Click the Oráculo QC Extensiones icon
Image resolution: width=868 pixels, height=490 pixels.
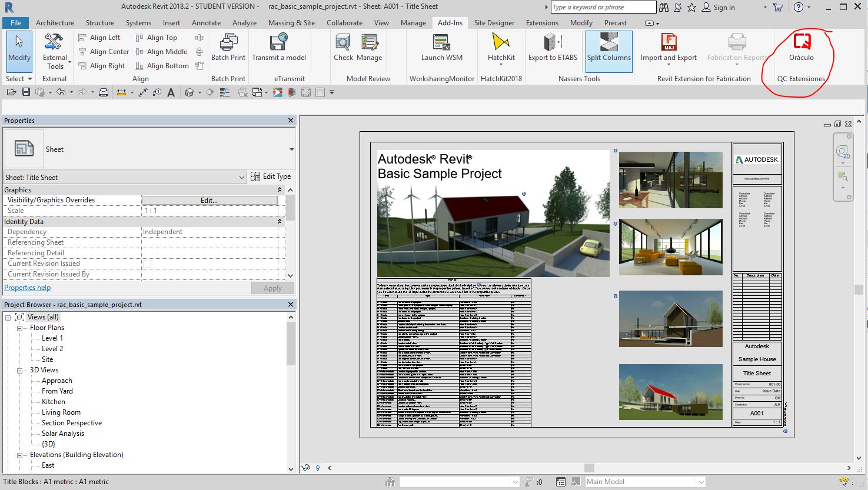802,42
